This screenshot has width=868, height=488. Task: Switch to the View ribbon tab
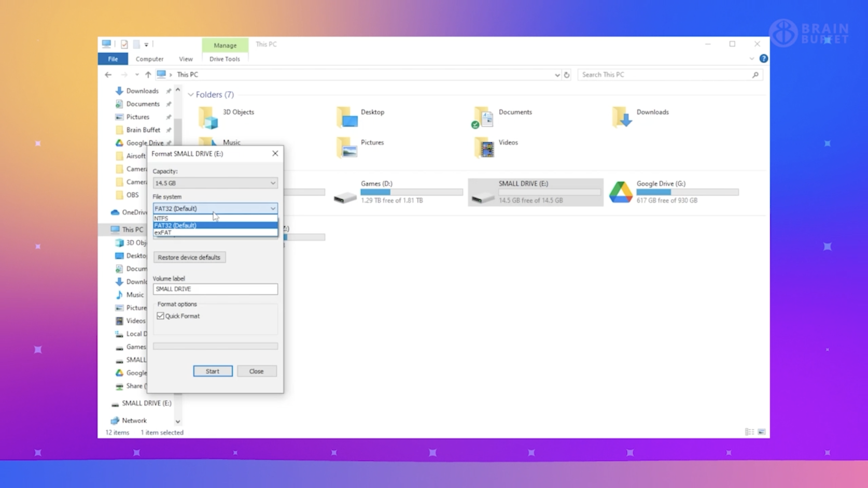pos(185,59)
